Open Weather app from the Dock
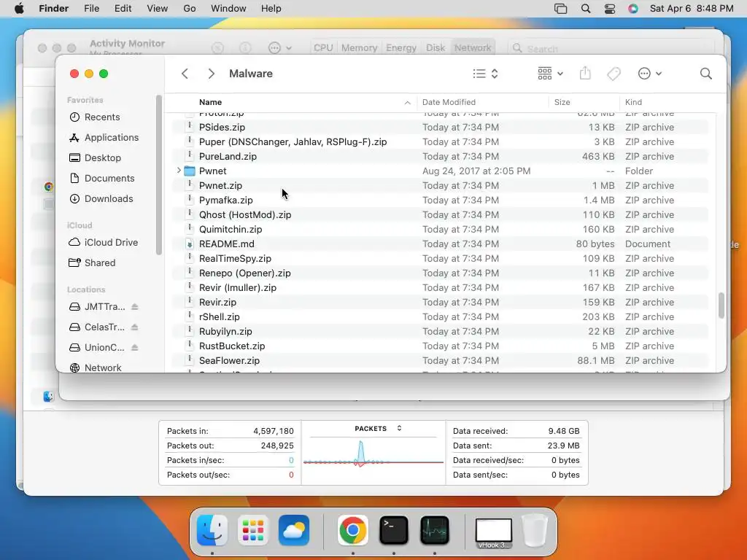747x560 pixels. 294,530
